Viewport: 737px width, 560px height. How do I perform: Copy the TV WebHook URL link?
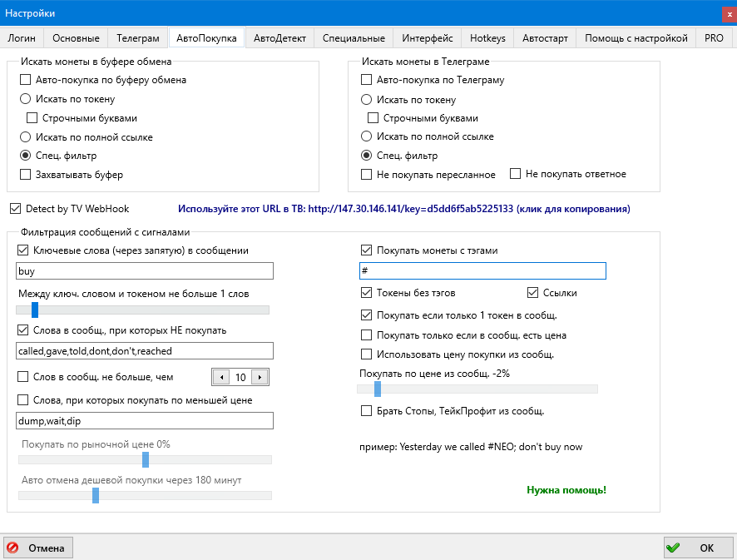pos(403,209)
